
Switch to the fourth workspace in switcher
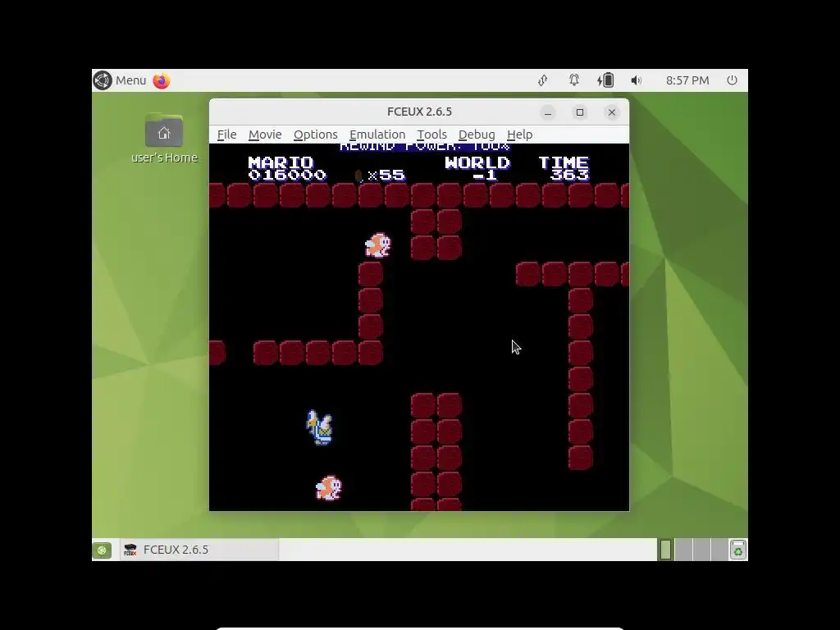719,550
